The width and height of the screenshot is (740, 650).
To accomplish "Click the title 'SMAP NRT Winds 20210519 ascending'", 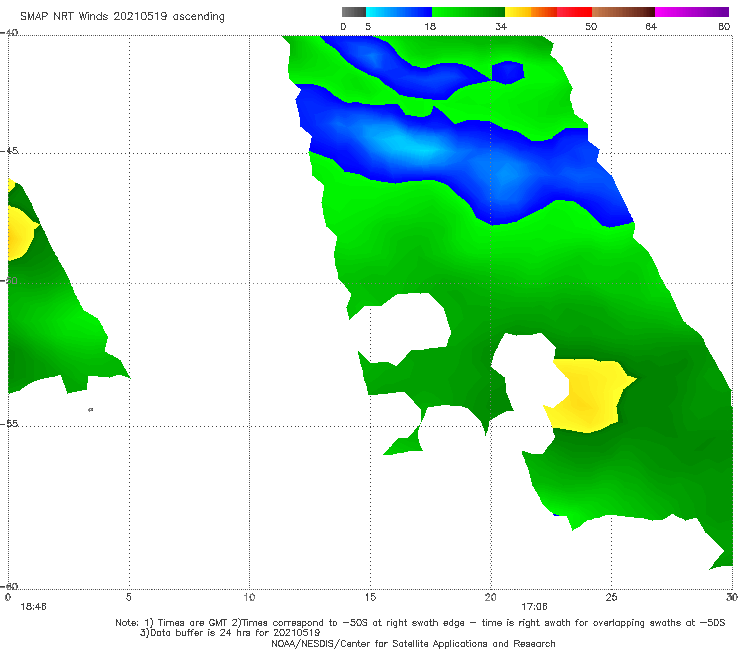I will 122,17.
